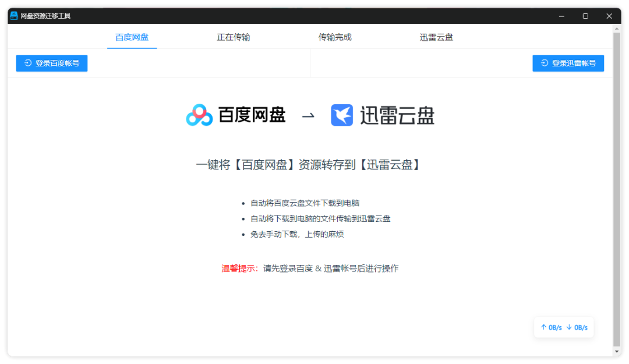
Task: Open the 传输完成 tab
Action: tap(334, 37)
